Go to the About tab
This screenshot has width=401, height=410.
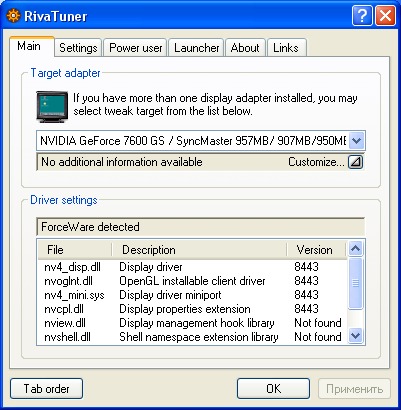pos(245,48)
